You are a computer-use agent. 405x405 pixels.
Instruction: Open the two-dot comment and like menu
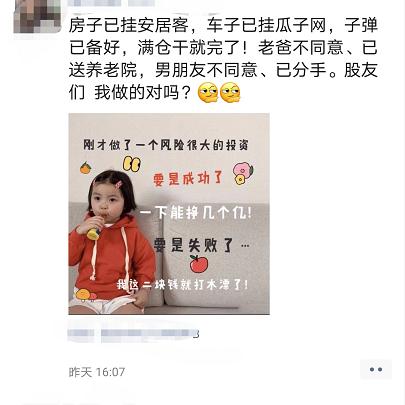tap(376, 369)
